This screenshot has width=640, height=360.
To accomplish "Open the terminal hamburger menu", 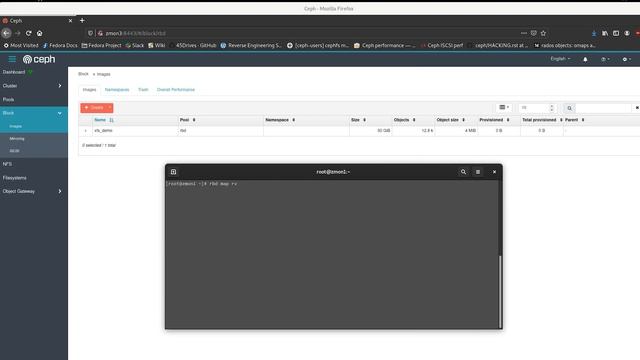I will pyautogui.click(x=478, y=172).
